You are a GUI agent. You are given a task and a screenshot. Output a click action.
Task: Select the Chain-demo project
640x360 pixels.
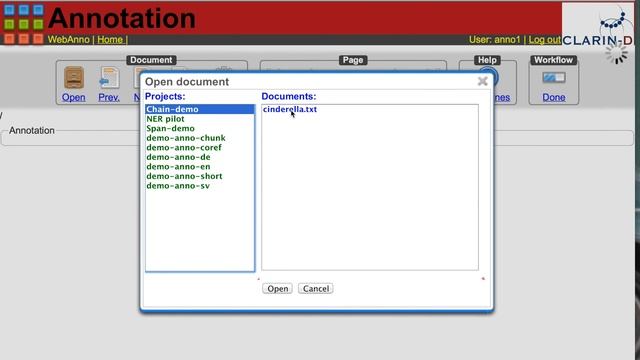click(x=200, y=109)
